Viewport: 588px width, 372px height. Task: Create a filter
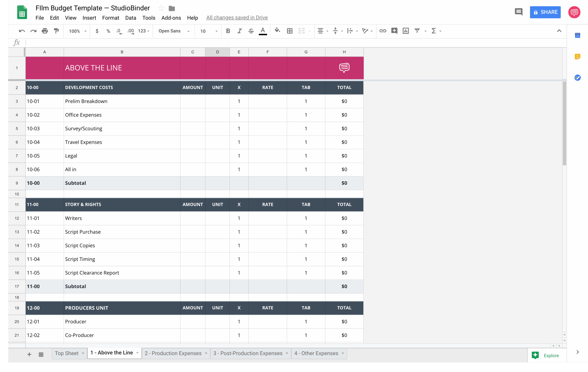[417, 31]
